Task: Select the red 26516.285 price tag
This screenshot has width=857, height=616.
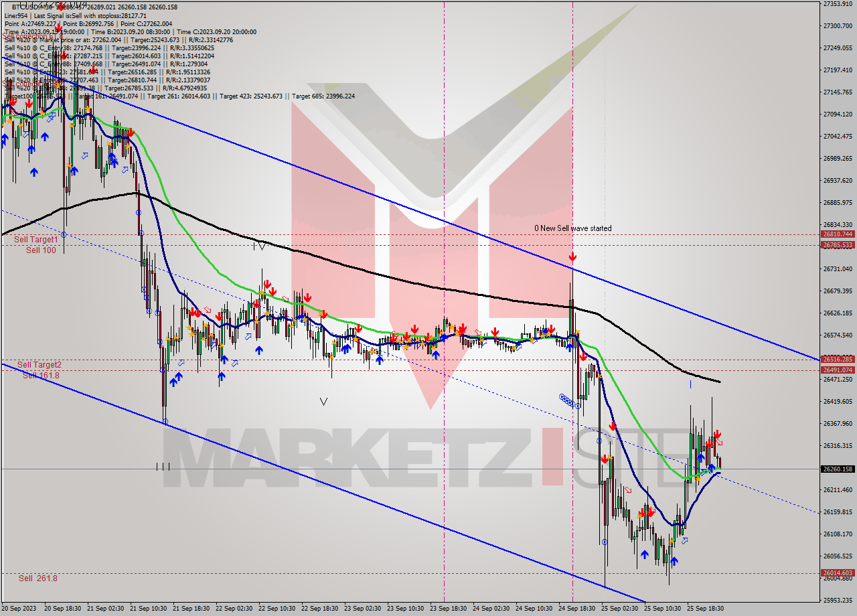Action: (838, 359)
